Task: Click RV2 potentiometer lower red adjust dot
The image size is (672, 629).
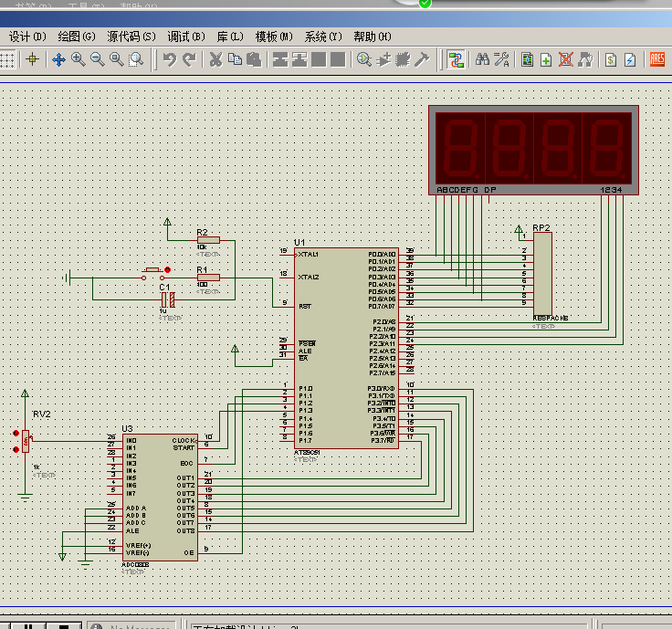Action: [16, 449]
